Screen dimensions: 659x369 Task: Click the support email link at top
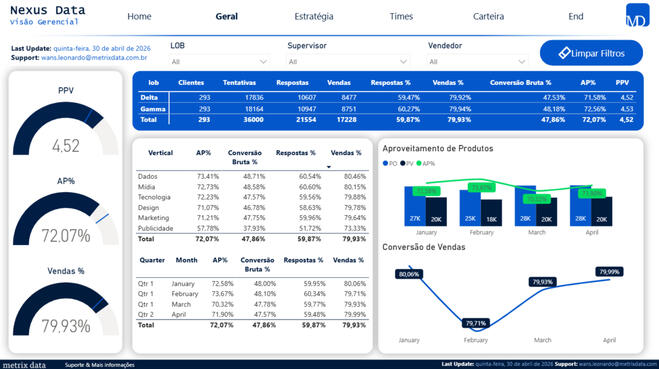coord(94,58)
